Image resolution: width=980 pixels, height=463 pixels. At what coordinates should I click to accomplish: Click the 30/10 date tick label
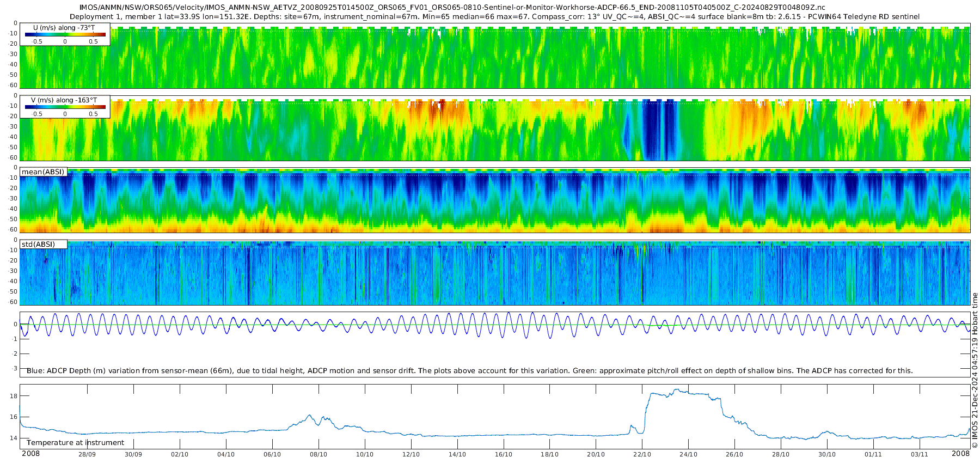point(827,454)
